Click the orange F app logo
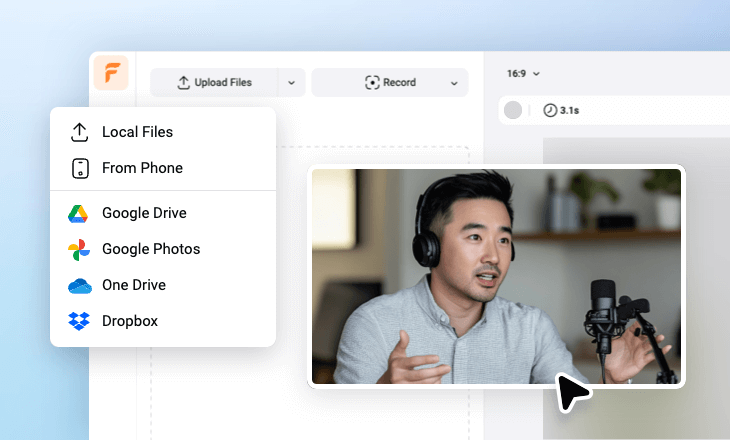Image resolution: width=730 pixels, height=440 pixels. tap(111, 73)
